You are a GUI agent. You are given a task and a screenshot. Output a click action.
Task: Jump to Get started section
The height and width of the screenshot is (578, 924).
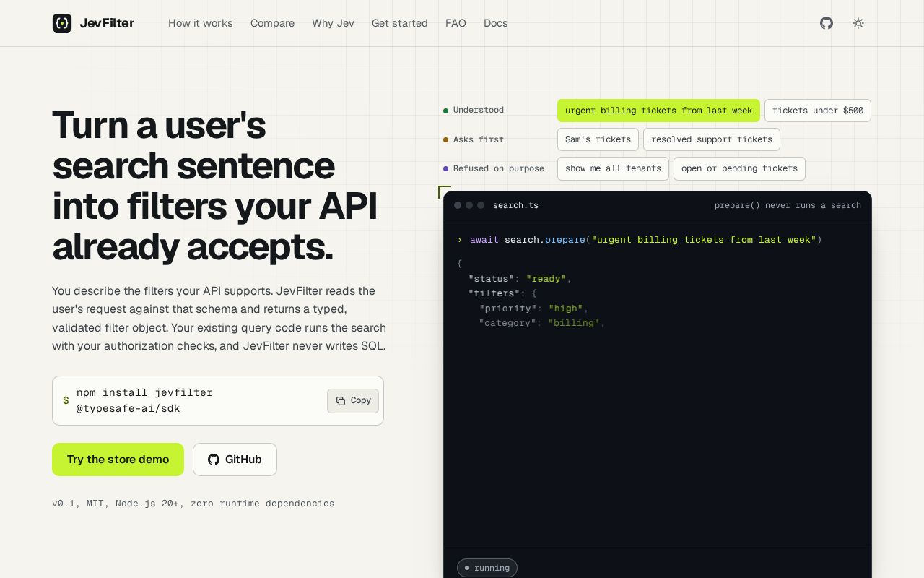coord(400,23)
